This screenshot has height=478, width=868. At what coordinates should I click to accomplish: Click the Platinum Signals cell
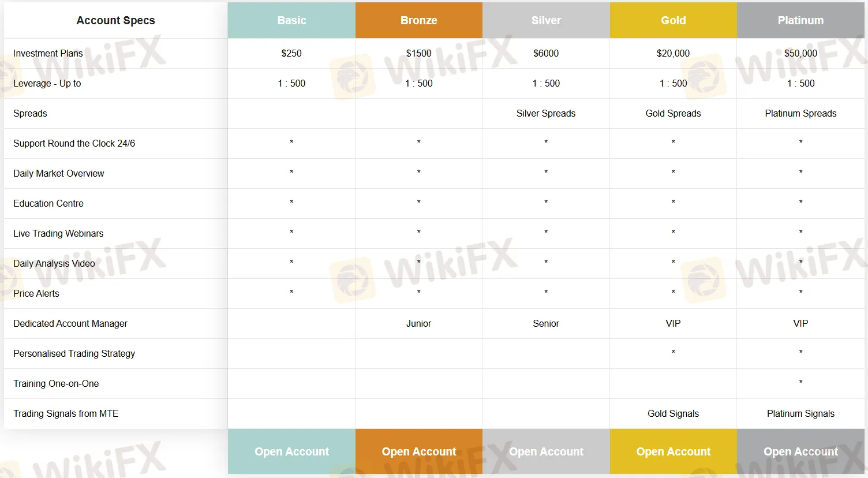pyautogui.click(x=800, y=413)
